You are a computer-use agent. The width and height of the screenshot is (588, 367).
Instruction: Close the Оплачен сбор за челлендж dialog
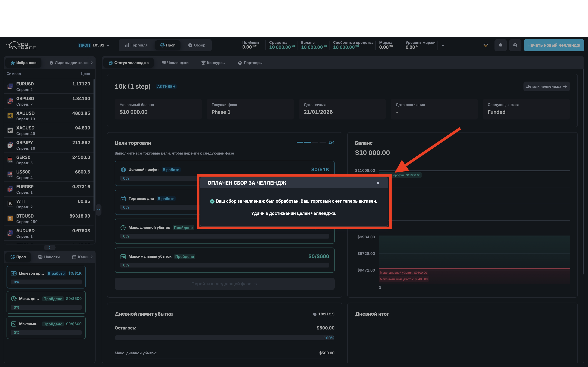[378, 183]
